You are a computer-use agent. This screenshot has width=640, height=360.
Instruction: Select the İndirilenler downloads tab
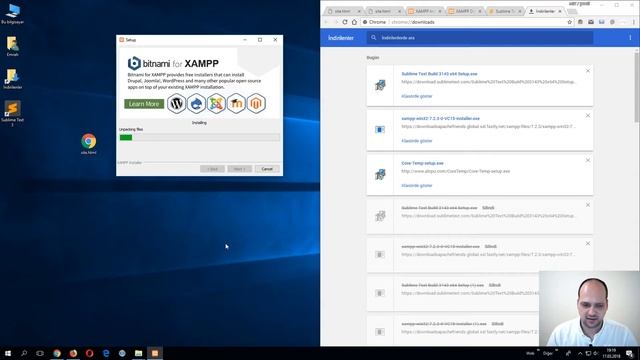[x=545, y=11]
